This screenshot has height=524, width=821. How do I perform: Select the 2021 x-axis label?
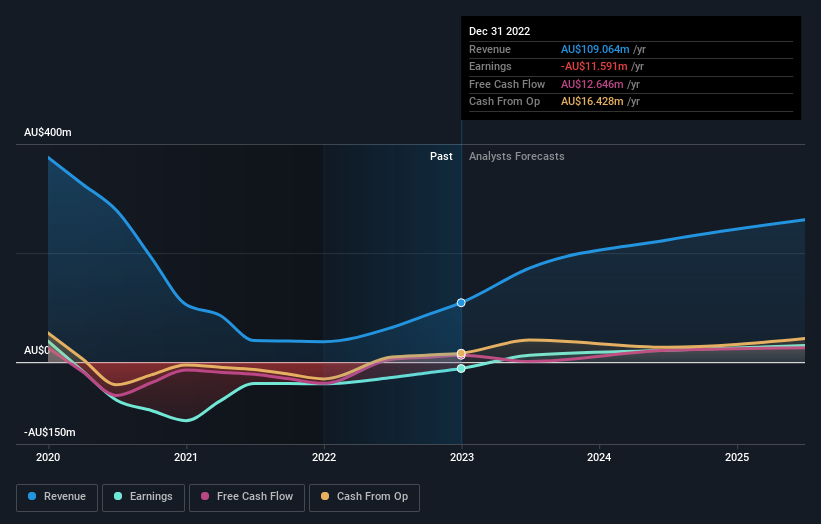pos(186,457)
